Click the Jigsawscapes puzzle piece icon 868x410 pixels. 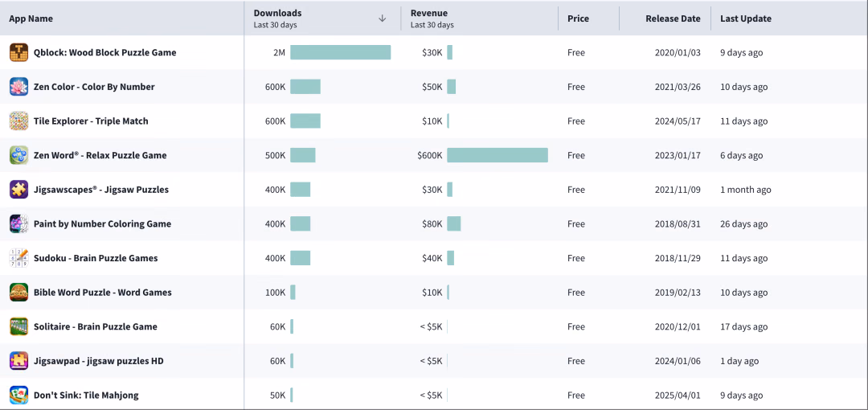(18, 190)
